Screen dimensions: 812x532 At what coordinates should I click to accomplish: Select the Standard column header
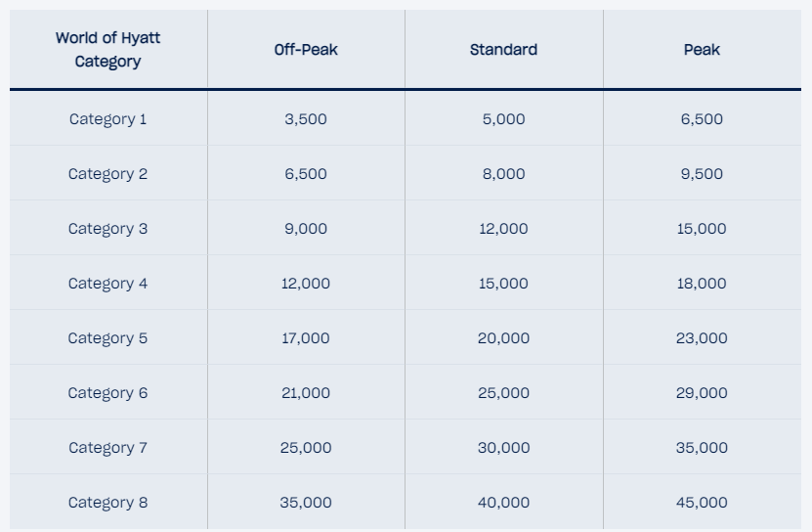click(503, 50)
